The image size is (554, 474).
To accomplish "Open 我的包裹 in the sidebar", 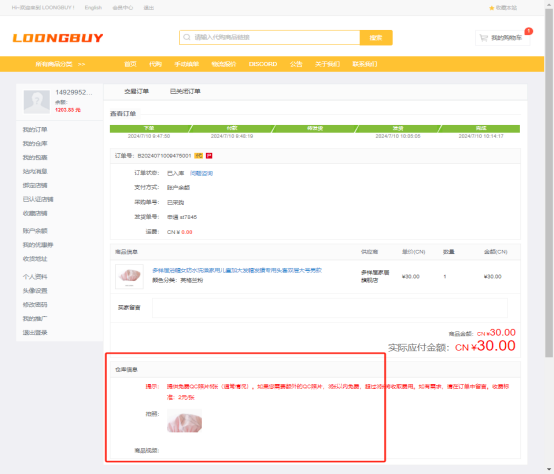I will [x=35, y=158].
